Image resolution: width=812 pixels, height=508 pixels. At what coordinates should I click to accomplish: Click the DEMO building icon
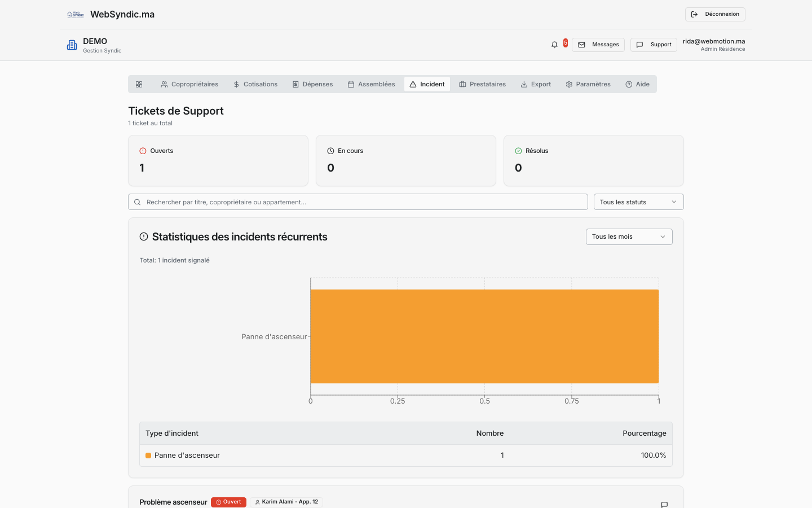click(72, 45)
